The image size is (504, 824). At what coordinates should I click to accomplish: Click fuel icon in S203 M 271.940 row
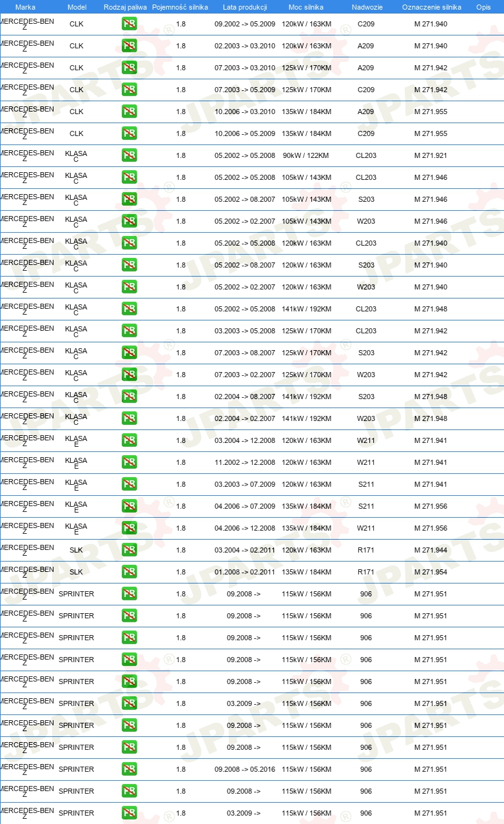(x=129, y=266)
